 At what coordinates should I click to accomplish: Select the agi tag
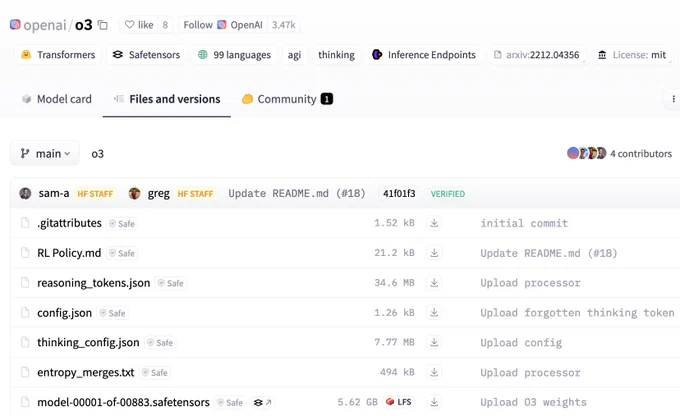[x=294, y=55]
